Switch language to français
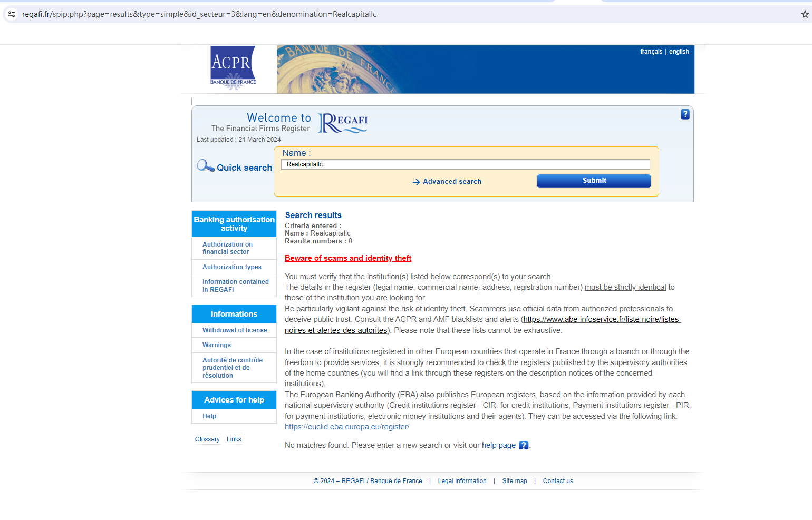The image size is (812, 520). pyautogui.click(x=651, y=52)
